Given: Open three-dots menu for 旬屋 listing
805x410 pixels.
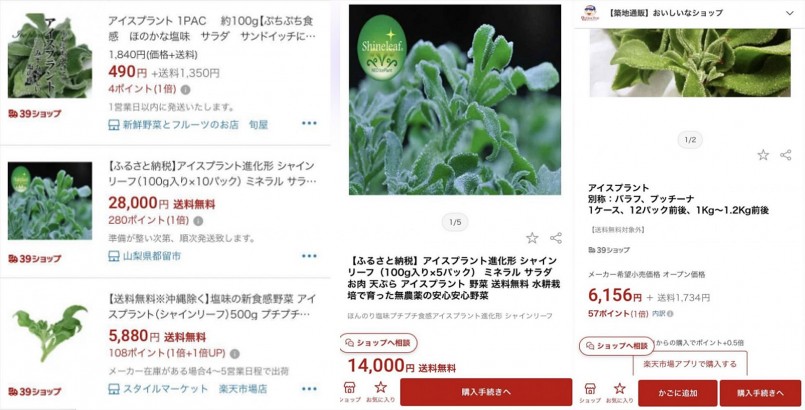Looking at the screenshot, I should 309,123.
